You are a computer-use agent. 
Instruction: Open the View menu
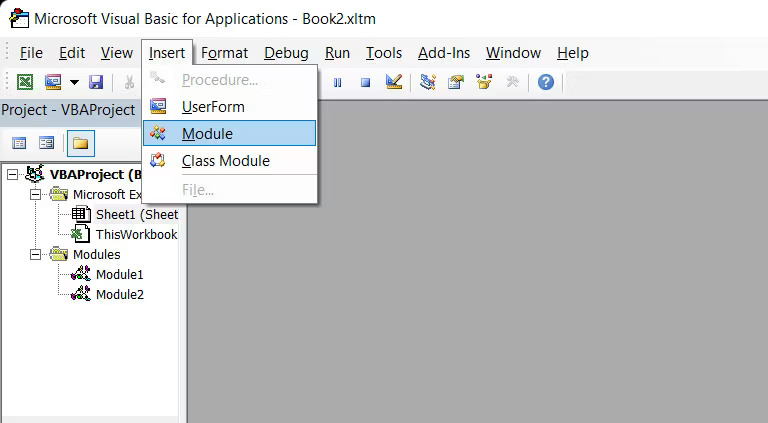click(x=117, y=52)
